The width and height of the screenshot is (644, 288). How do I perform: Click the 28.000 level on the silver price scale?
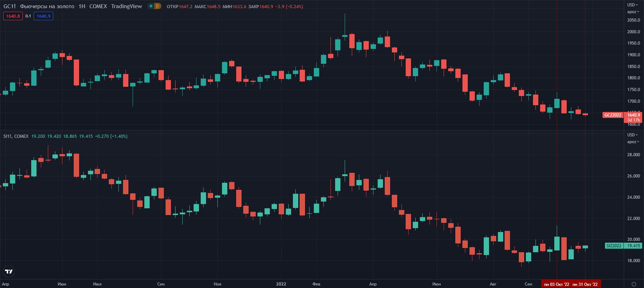coord(633,155)
